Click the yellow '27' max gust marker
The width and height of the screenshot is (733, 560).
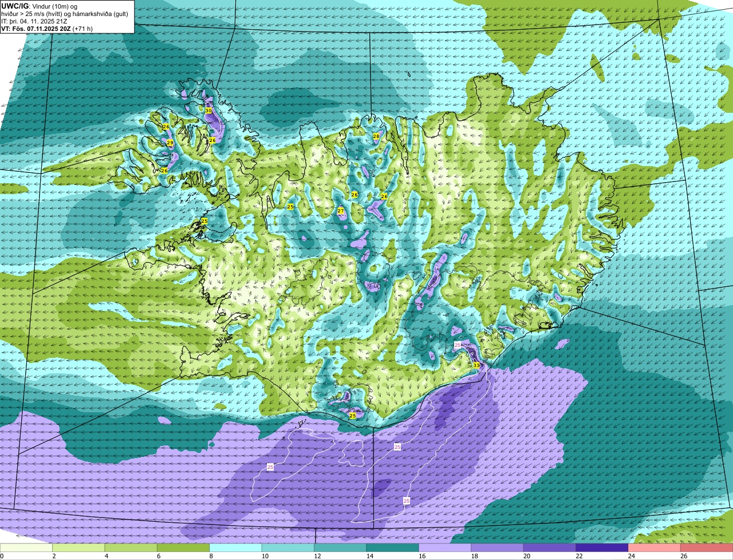click(341, 211)
